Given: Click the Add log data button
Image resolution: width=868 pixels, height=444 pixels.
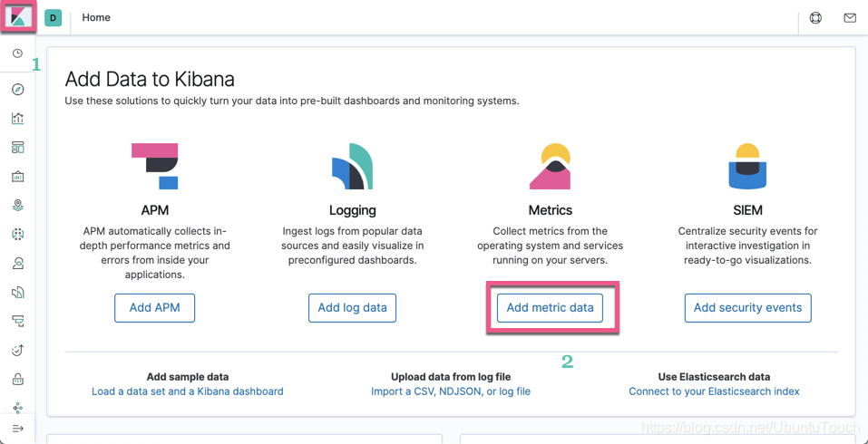Looking at the screenshot, I should pyautogui.click(x=352, y=308).
